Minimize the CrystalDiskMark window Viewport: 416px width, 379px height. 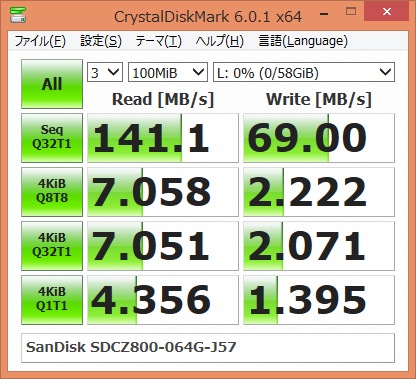click(324, 14)
